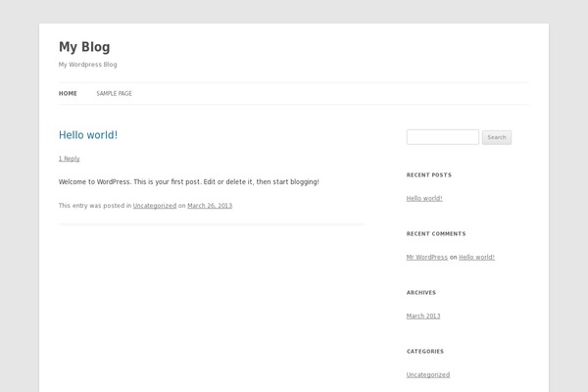This screenshot has width=588, height=392.
Task: Open the Uncategorized link in post footer
Action: 155,206
